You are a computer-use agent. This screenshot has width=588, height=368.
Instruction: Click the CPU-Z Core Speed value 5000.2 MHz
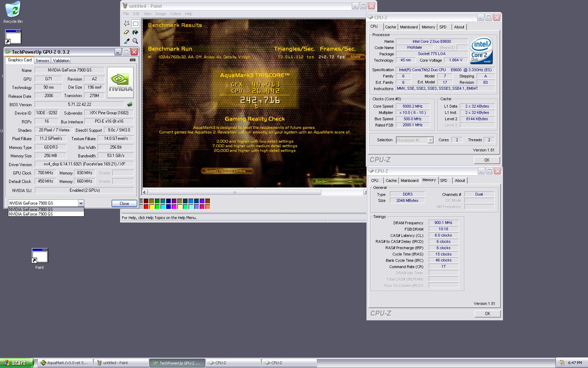coord(412,106)
